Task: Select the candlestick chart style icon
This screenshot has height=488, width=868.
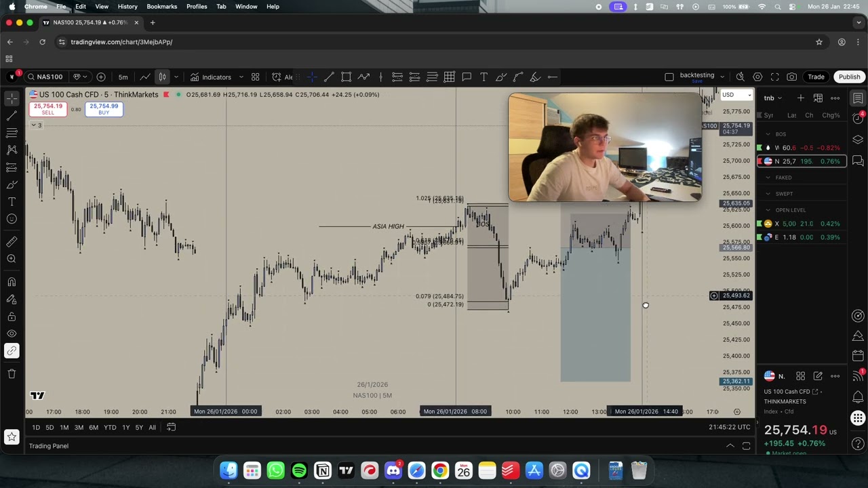Action: (x=162, y=77)
